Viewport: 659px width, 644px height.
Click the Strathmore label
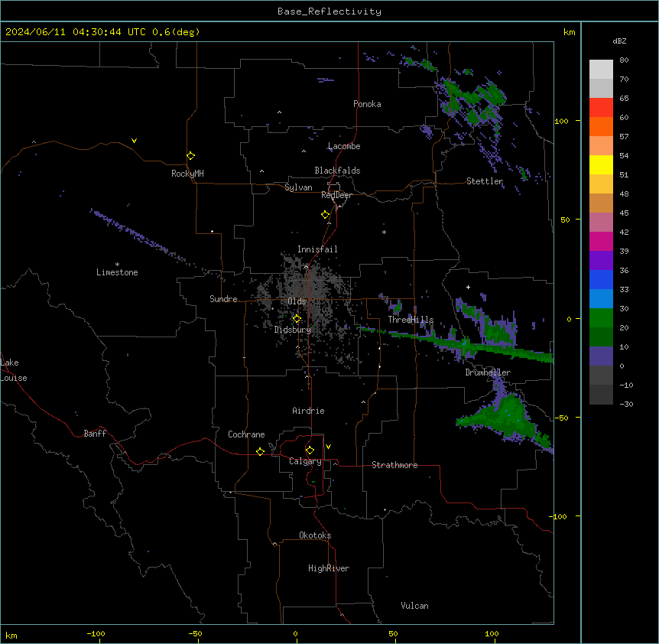point(394,465)
